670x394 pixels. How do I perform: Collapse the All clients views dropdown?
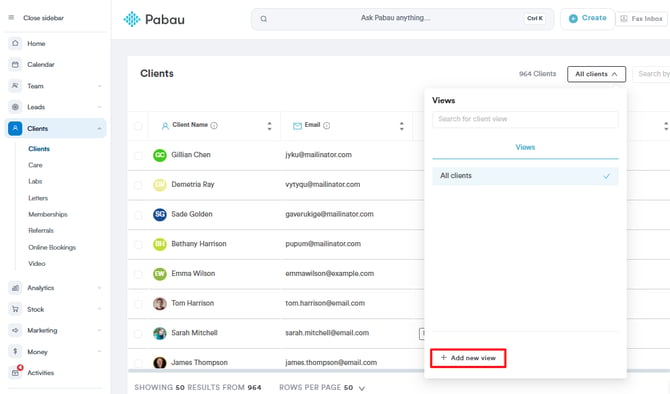[596, 74]
